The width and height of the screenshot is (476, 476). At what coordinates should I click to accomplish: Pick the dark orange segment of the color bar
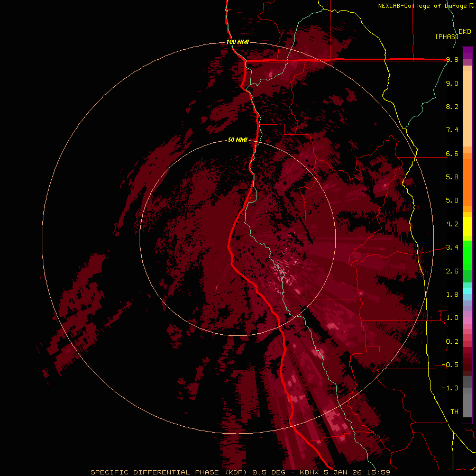(x=467, y=183)
